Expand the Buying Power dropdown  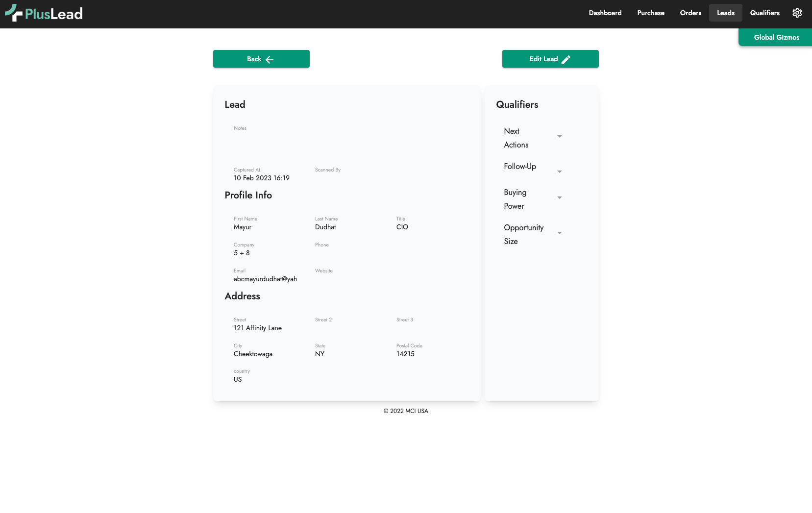click(559, 198)
